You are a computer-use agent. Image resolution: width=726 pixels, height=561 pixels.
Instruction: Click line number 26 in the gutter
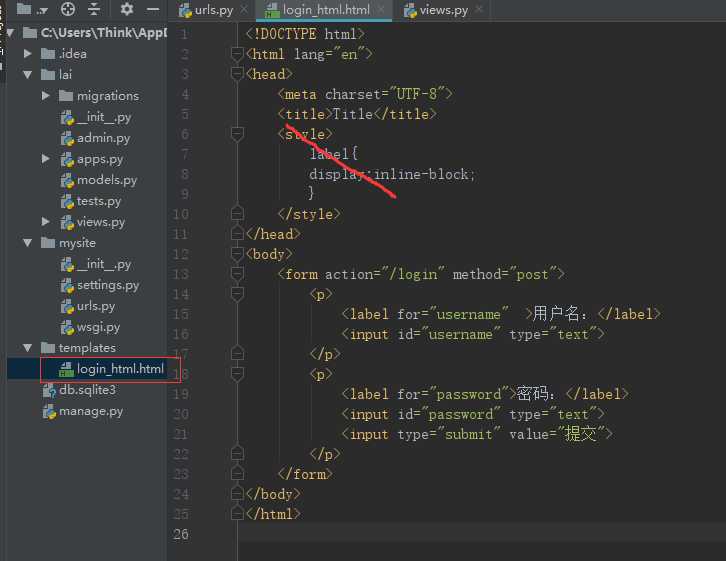pos(181,534)
